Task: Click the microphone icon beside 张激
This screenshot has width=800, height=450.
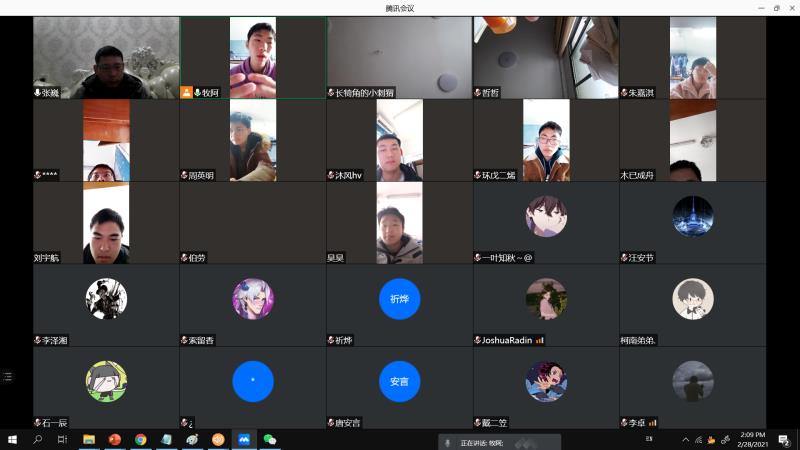Action: coord(37,92)
